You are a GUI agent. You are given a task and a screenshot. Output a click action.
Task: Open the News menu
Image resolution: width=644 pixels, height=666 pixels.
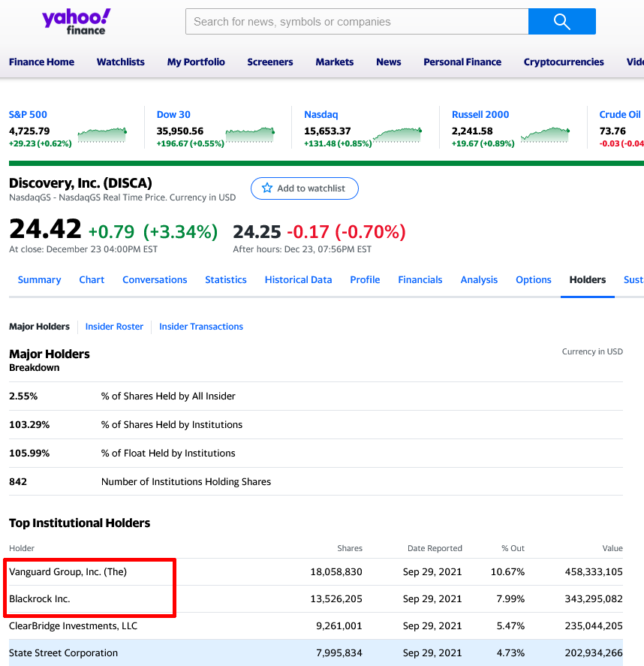coord(389,62)
